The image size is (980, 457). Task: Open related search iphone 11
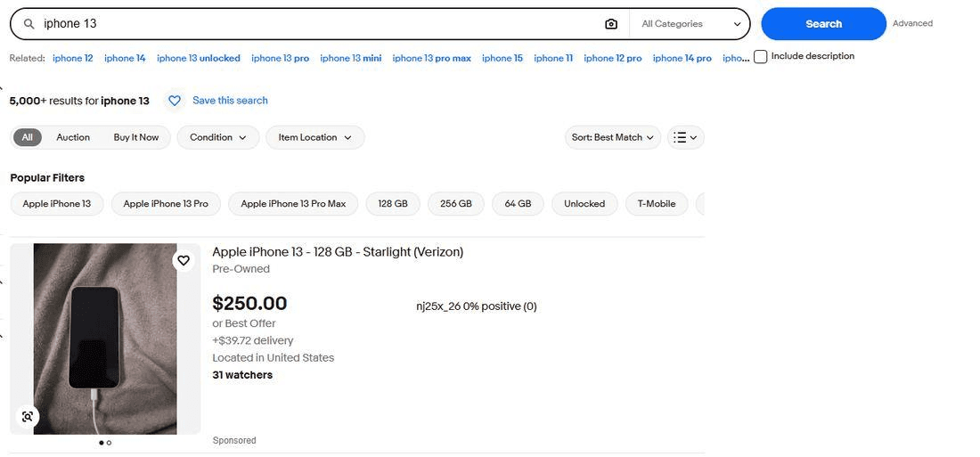tap(553, 58)
